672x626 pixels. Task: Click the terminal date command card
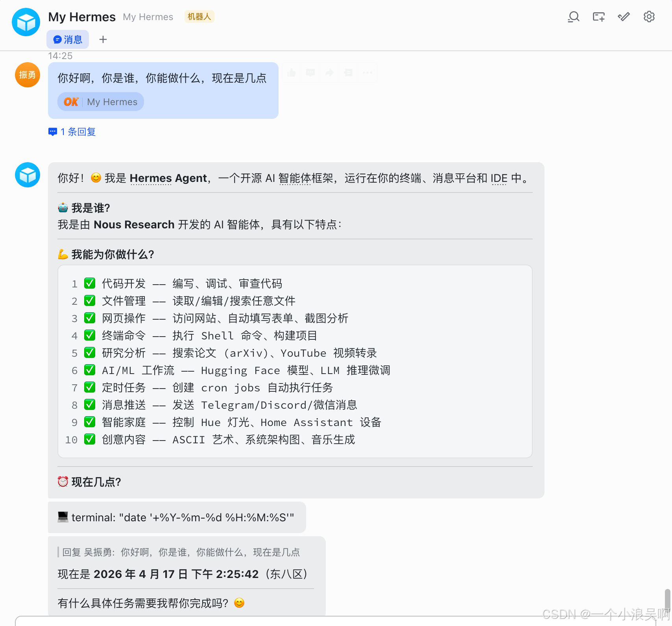click(x=177, y=517)
